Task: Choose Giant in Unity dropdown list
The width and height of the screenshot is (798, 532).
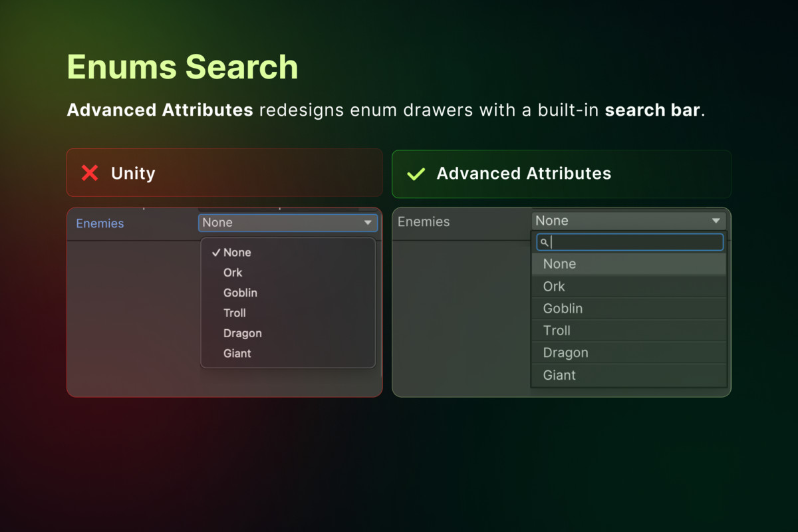Action: 237,354
